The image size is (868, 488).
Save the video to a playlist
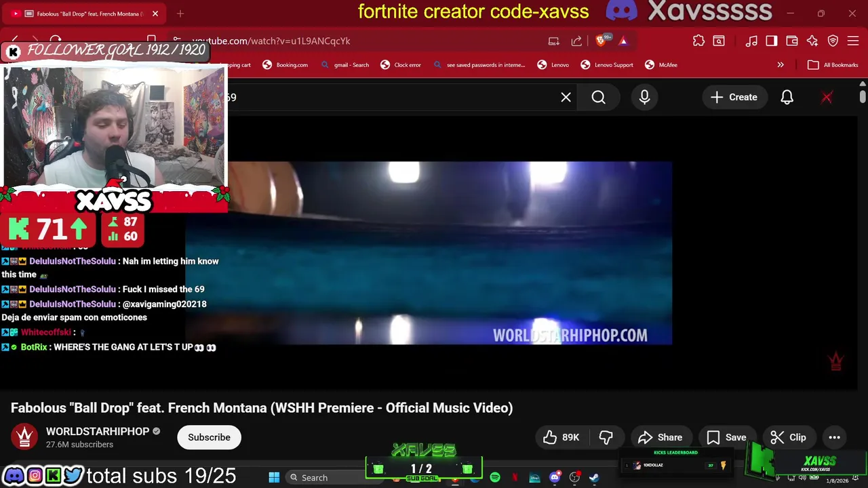coord(727,437)
